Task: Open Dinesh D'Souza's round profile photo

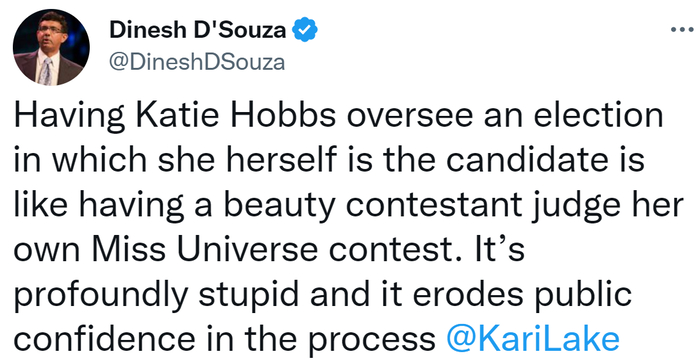Action: [x=51, y=47]
